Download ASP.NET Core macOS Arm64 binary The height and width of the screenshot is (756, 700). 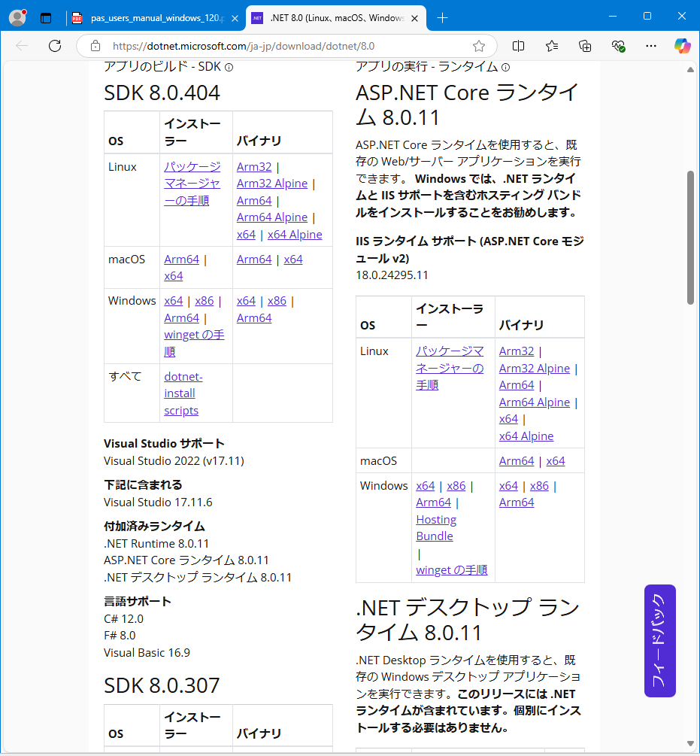tap(517, 461)
